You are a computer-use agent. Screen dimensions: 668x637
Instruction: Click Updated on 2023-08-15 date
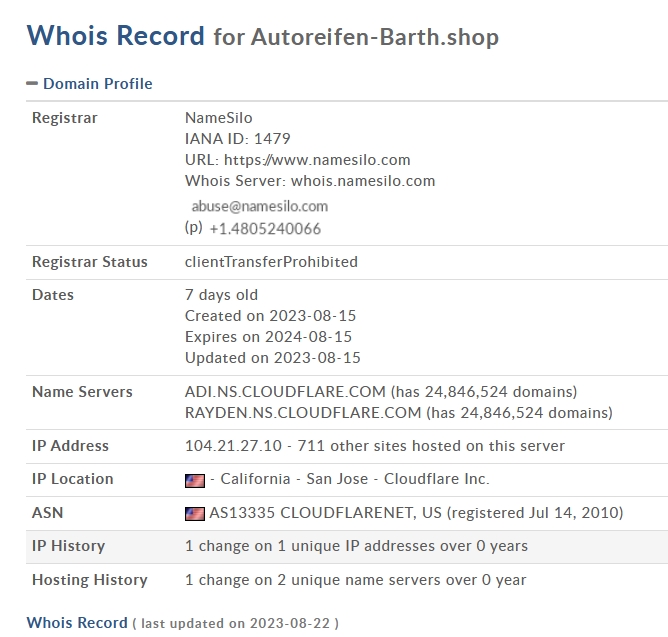click(x=273, y=357)
